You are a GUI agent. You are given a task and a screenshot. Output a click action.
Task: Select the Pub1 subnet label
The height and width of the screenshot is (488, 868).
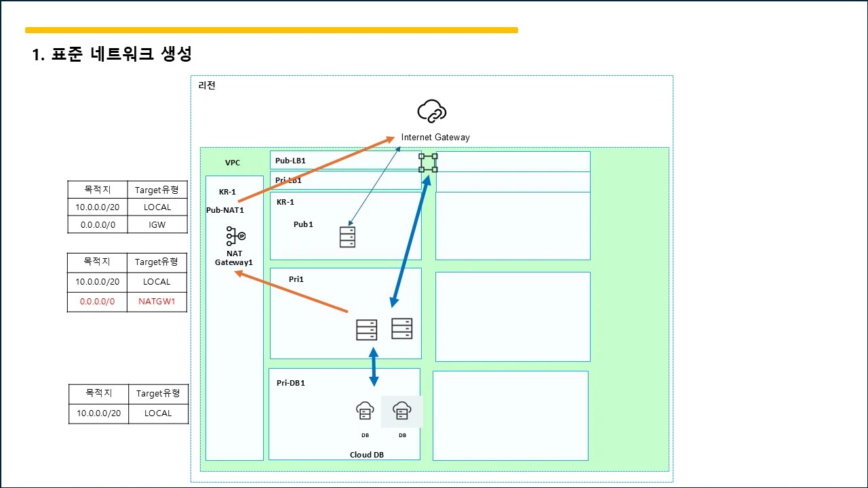303,224
